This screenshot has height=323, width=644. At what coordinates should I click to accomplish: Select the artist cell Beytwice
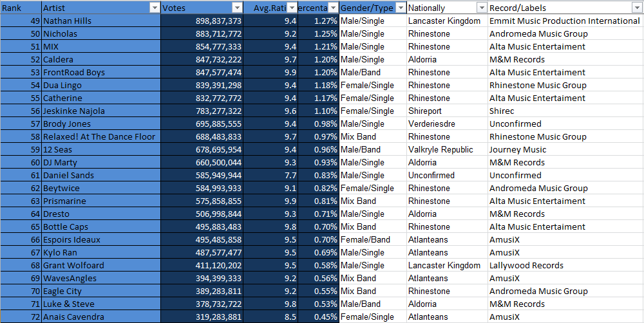100,189
